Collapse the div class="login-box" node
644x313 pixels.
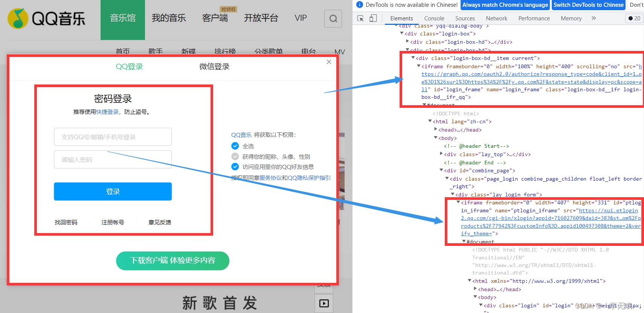pos(401,34)
